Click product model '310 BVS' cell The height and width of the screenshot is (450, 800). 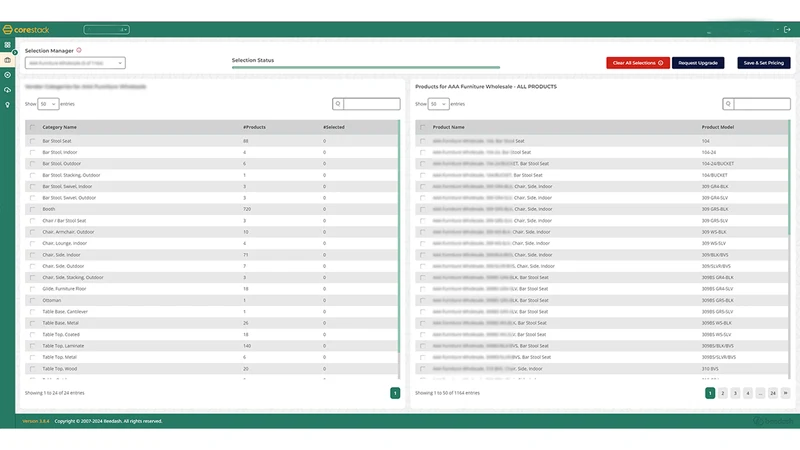(x=710, y=368)
